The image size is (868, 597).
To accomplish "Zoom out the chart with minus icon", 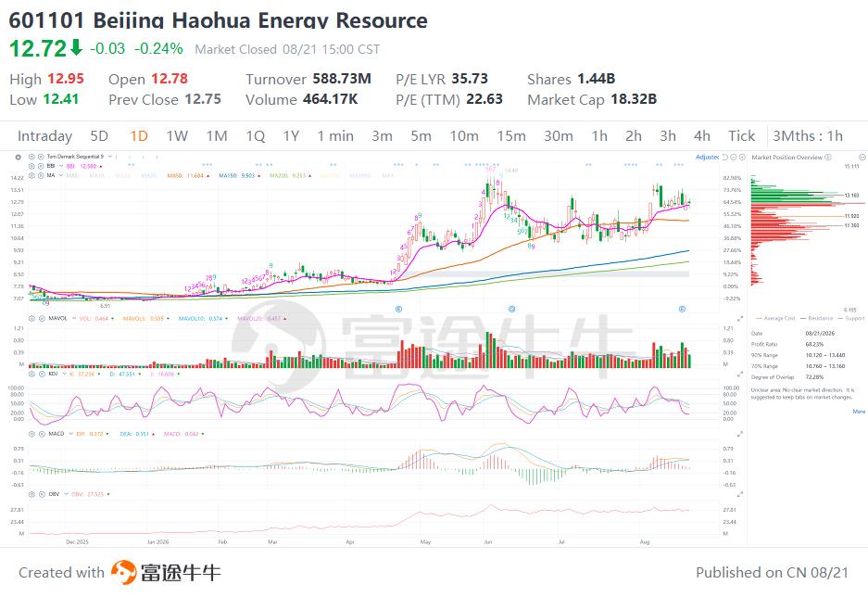I will coord(734,158).
